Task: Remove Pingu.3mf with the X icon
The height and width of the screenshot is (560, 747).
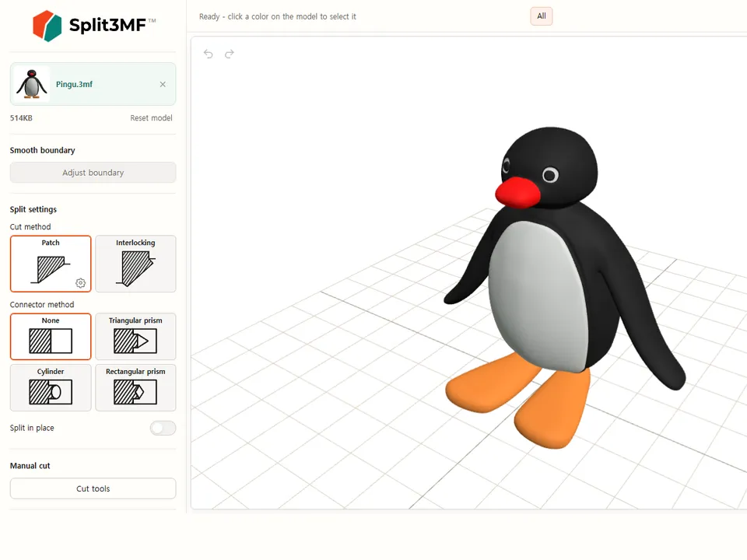Action: click(163, 84)
